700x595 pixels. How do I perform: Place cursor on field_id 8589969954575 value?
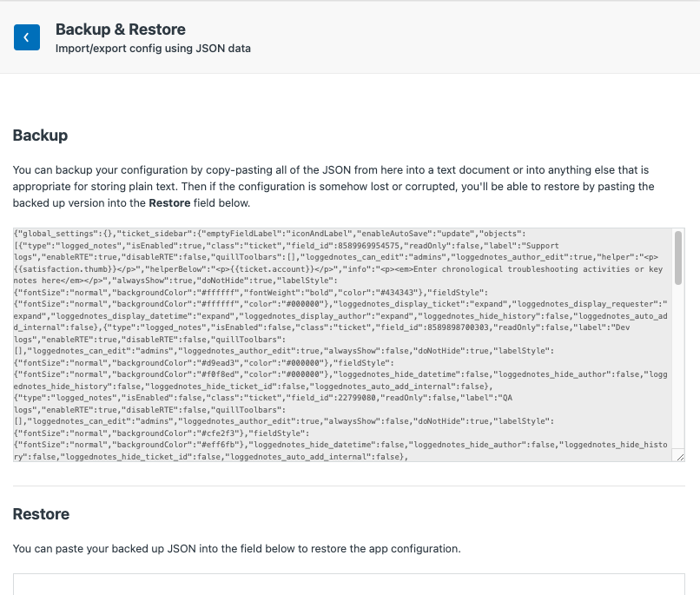[x=368, y=246]
